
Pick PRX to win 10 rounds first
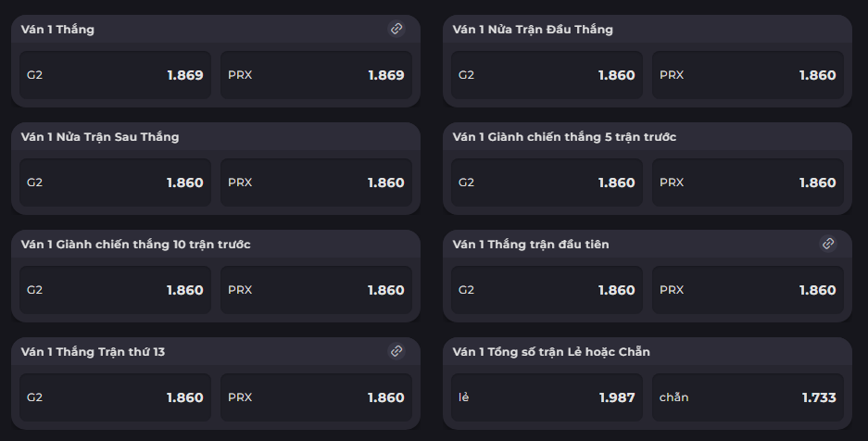click(x=316, y=290)
